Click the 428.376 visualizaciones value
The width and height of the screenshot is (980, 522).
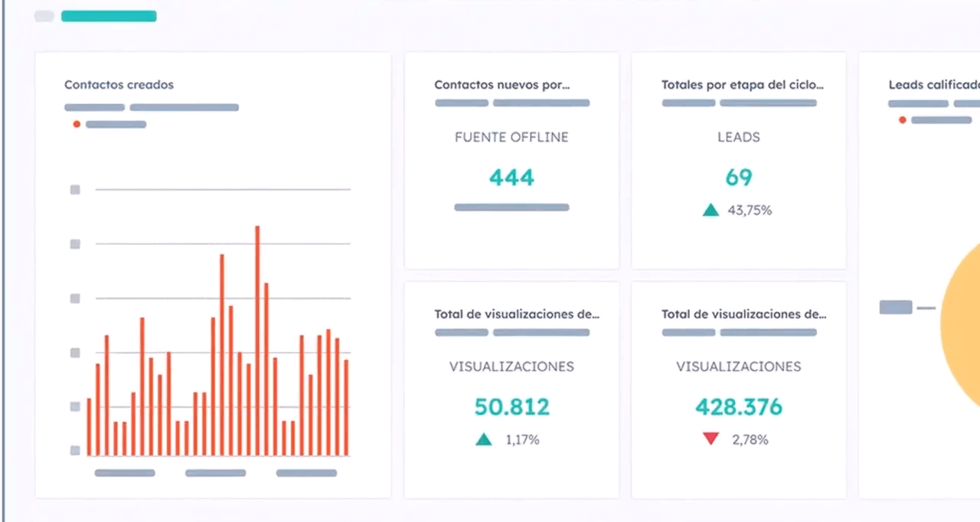739,406
